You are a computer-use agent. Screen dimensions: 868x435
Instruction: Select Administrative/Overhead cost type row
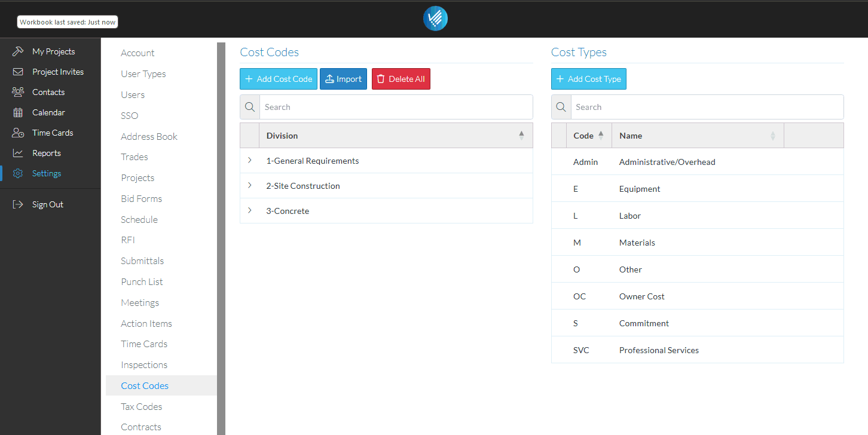click(697, 162)
